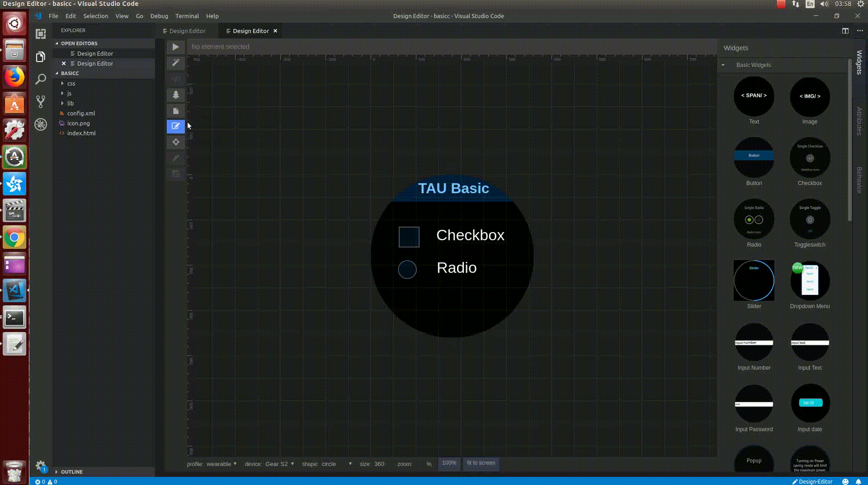Open the Debug view icon
The height and width of the screenshot is (485, 868).
41,124
